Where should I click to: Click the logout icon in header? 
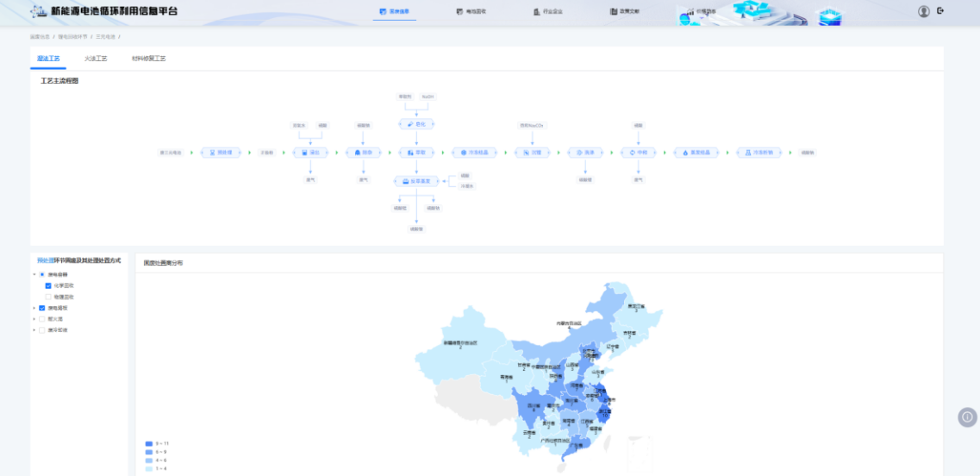[940, 11]
